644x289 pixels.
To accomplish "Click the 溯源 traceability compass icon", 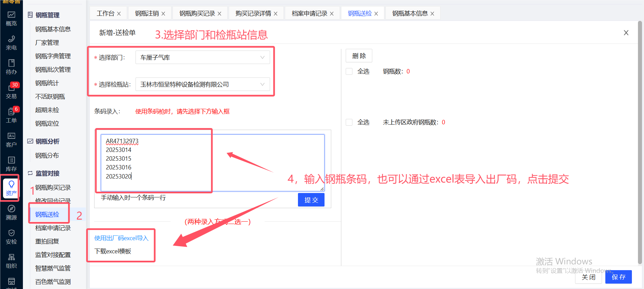I will tap(11, 213).
